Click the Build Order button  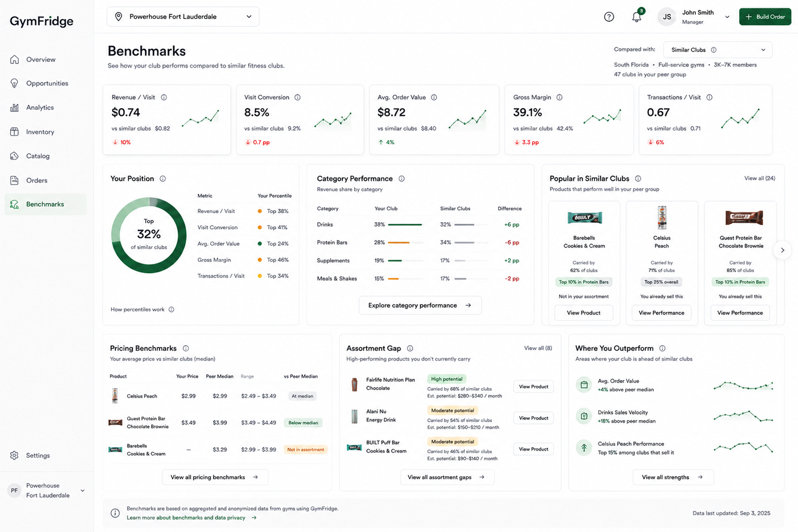765,17
